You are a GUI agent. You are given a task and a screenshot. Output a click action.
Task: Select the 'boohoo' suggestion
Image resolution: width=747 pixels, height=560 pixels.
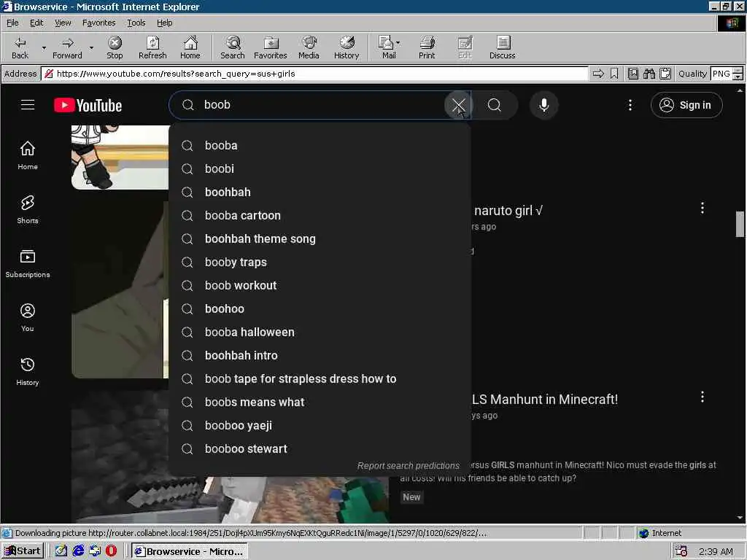pyautogui.click(x=320, y=308)
